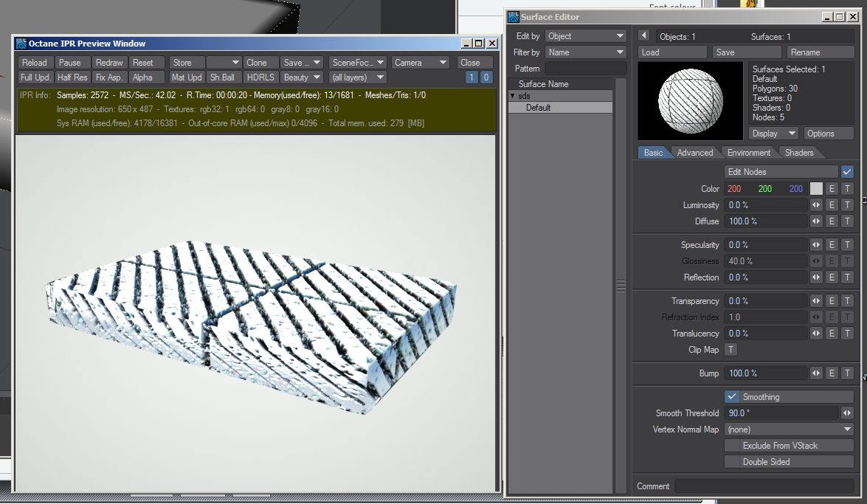Screen dimensions: 867x504
Task: Click the Mat Upd button
Action: (187, 77)
